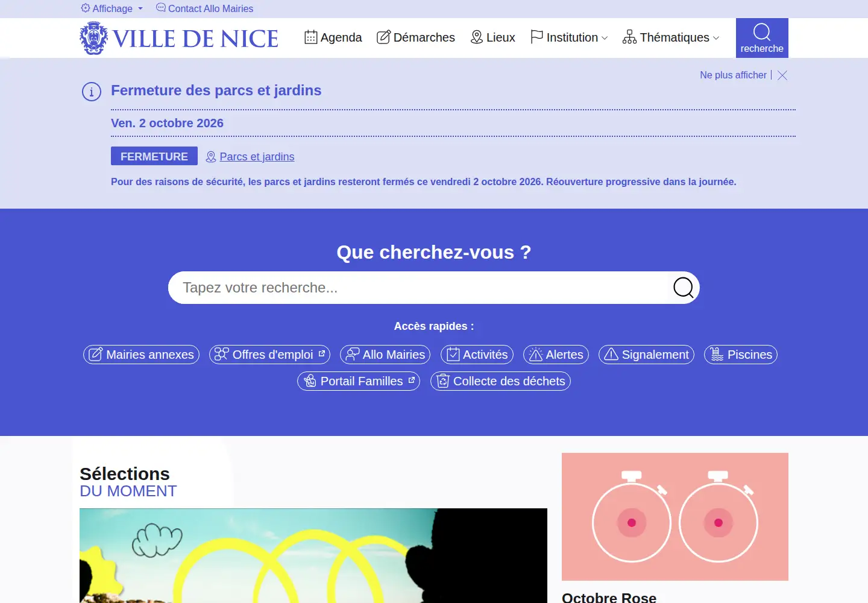The height and width of the screenshot is (603, 868).
Task: Click the Alertes warning icon
Action: (x=536, y=354)
